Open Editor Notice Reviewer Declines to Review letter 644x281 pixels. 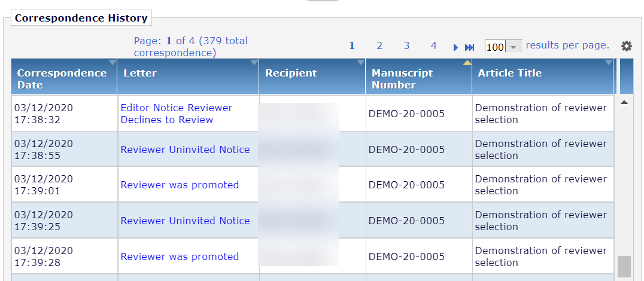click(x=177, y=114)
